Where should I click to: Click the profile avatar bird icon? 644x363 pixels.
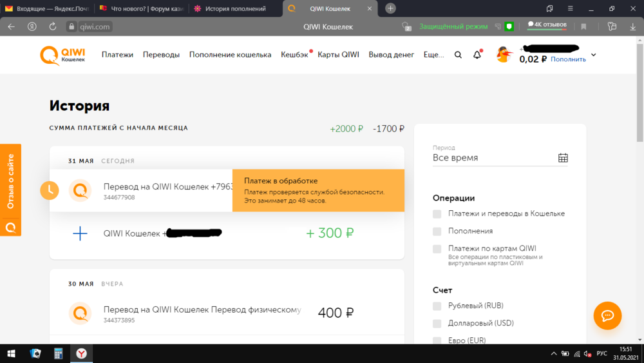coord(504,55)
